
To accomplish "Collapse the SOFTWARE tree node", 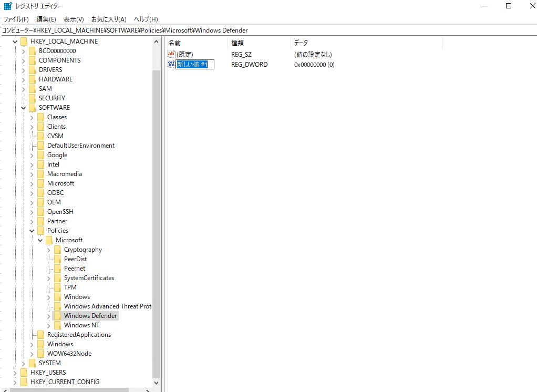I will (23, 108).
